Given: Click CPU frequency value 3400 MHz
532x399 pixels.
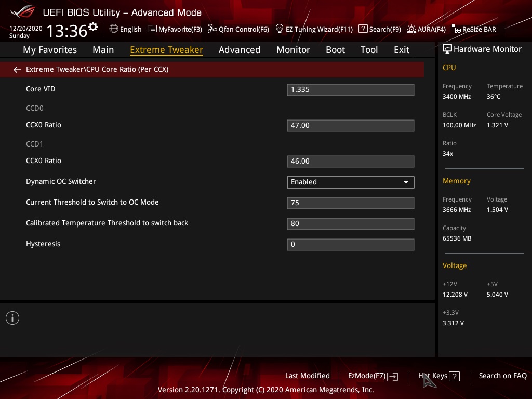Looking at the screenshot, I should click(457, 96).
